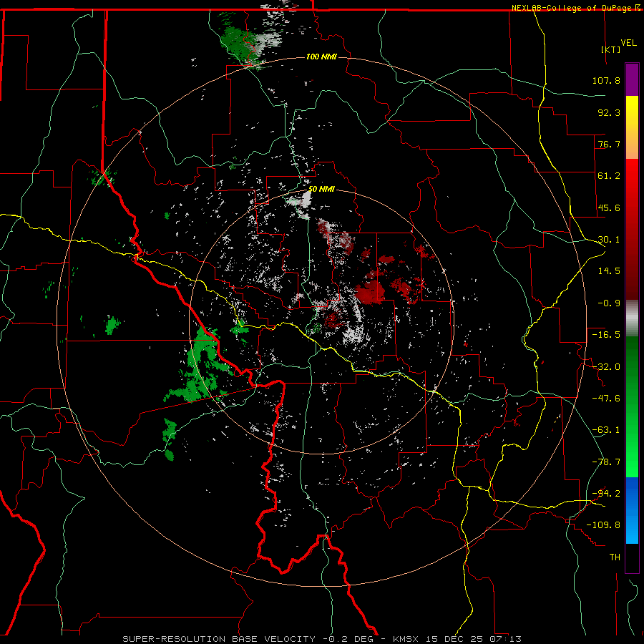Click the 100 NMI range ring label
The image size is (644, 644).
pyautogui.click(x=321, y=57)
